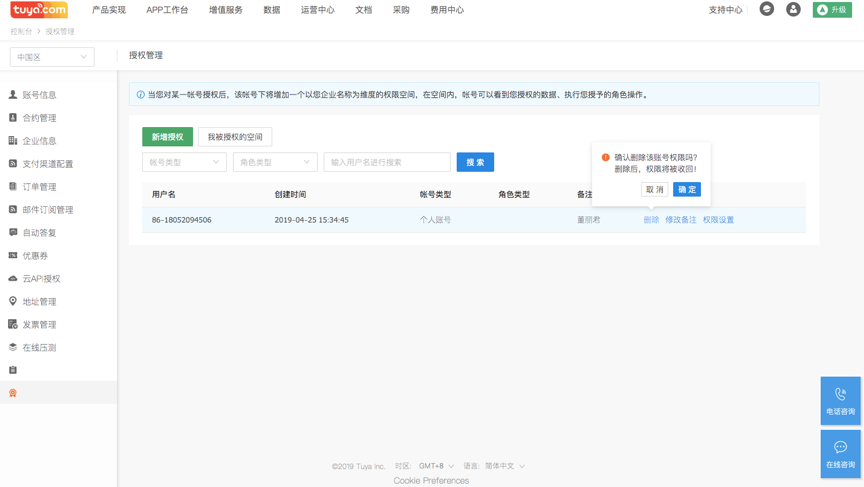Click 修改备注 link in user row
This screenshot has height=487, width=864.
coord(681,220)
